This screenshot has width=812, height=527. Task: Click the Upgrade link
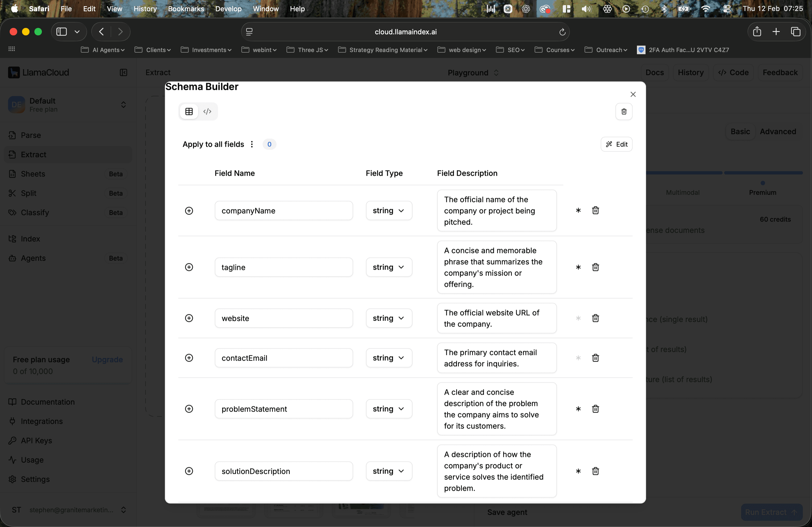click(x=107, y=360)
